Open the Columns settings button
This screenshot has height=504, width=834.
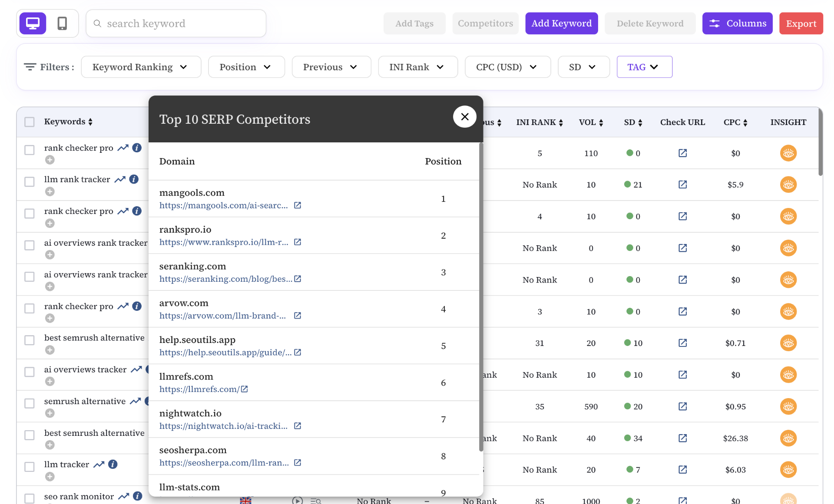pyautogui.click(x=738, y=23)
